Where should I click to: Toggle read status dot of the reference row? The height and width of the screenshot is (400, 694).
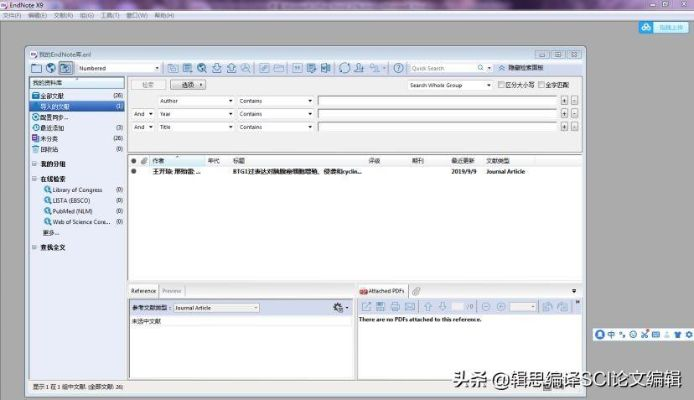[134, 171]
